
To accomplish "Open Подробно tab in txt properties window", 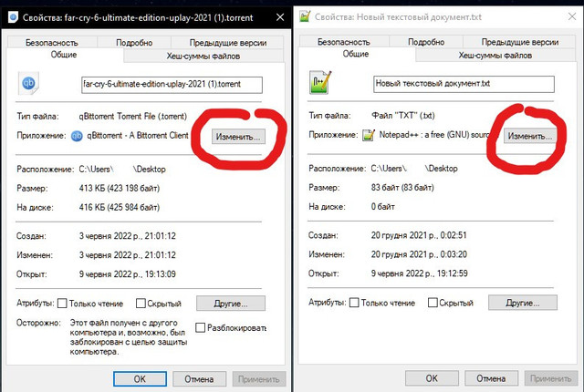I will click(x=426, y=42).
